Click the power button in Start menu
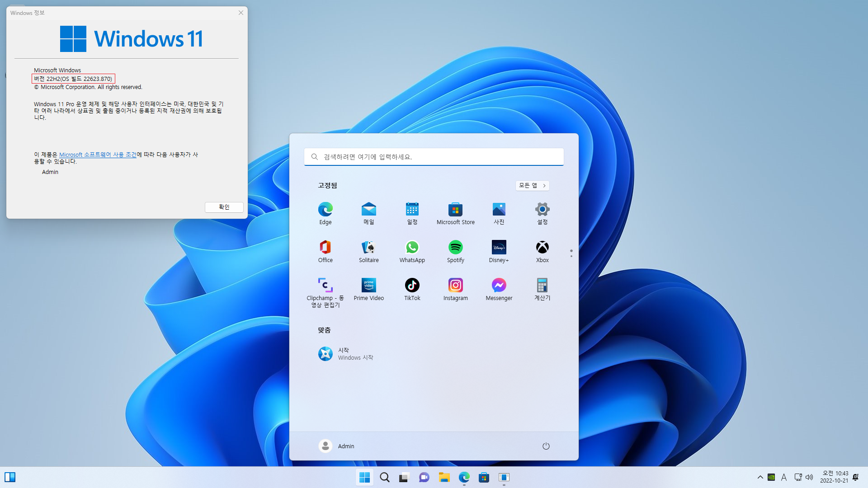The image size is (868, 488). click(546, 446)
